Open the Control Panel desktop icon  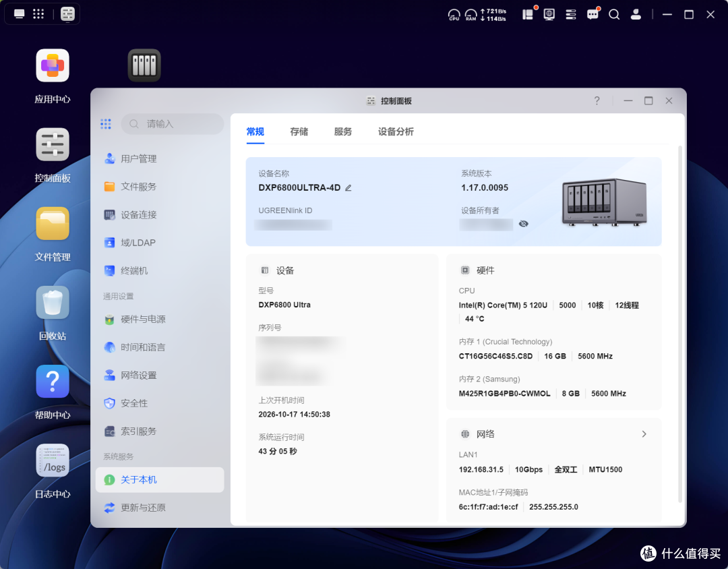click(53, 145)
